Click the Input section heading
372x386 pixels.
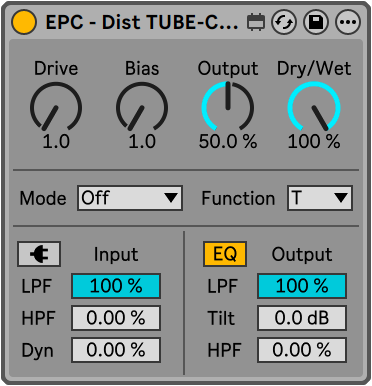(116, 255)
